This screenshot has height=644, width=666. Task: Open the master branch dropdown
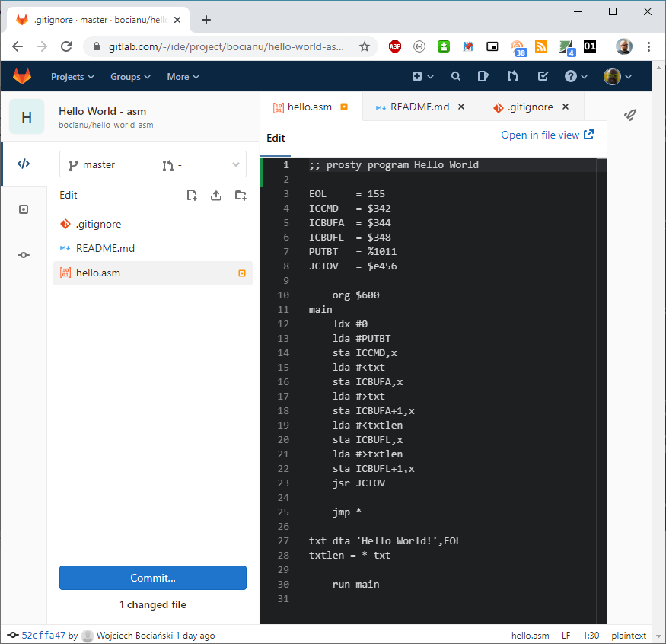point(152,164)
